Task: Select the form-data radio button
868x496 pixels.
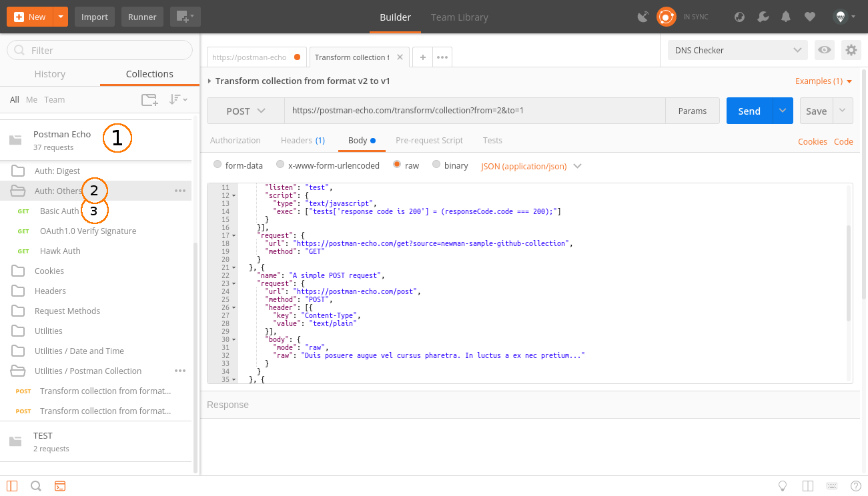Action: point(217,165)
